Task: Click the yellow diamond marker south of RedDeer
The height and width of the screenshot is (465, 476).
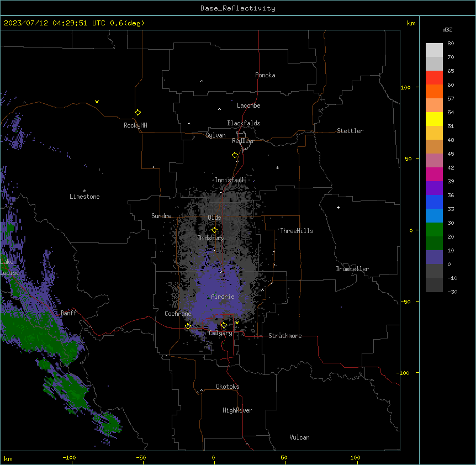Action: tap(235, 155)
